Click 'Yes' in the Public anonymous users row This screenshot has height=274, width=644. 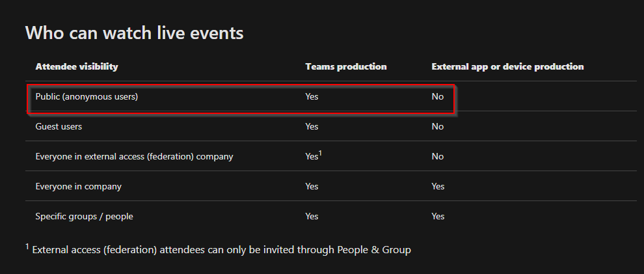[312, 96]
